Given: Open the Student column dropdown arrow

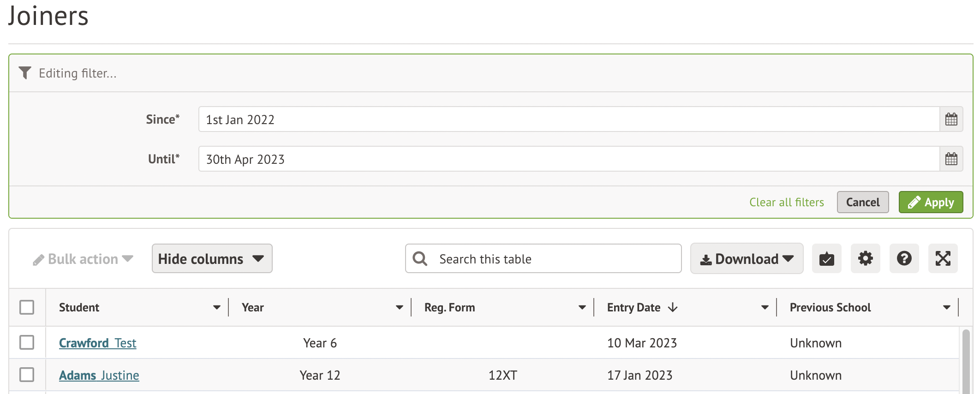Looking at the screenshot, I should pyautogui.click(x=216, y=307).
